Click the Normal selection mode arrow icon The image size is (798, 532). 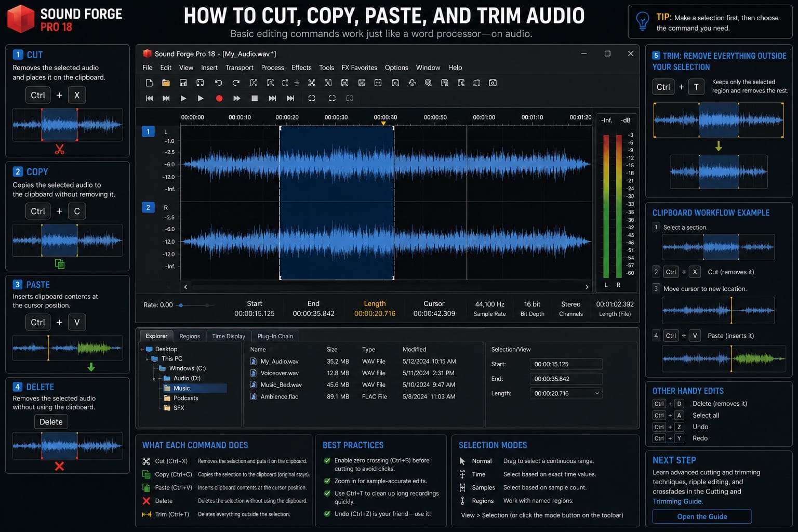coord(462,461)
